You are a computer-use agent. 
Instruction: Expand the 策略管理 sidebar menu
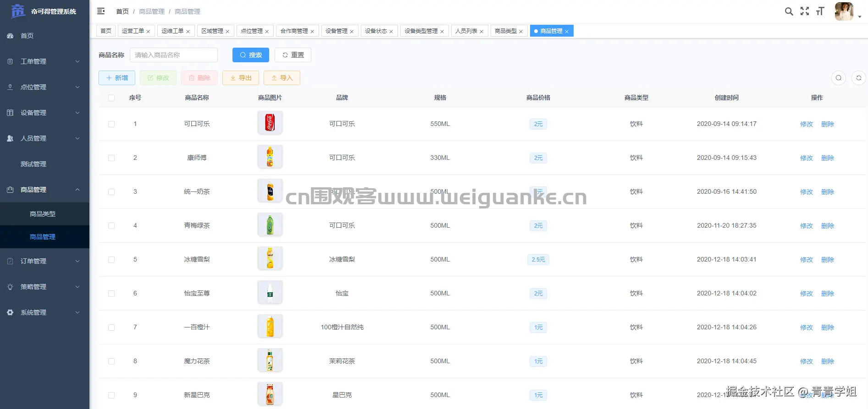tap(44, 287)
